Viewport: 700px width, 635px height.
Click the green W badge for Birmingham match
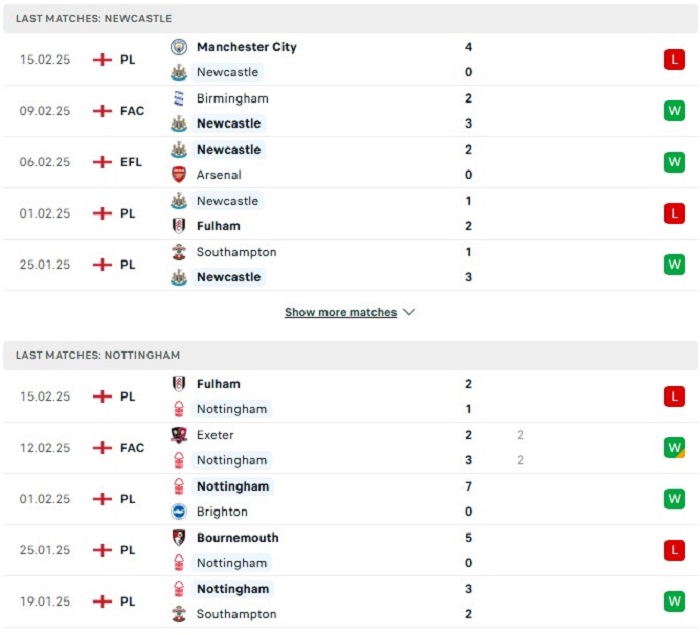coord(674,110)
